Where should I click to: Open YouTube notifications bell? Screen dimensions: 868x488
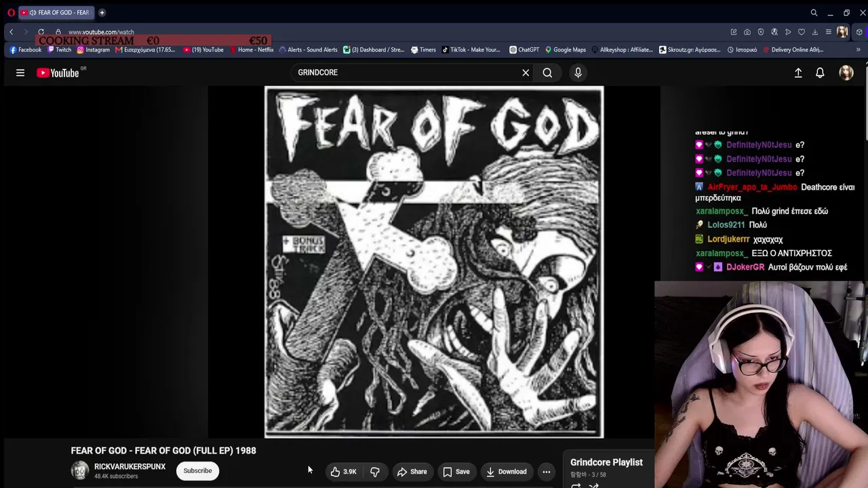coord(820,73)
